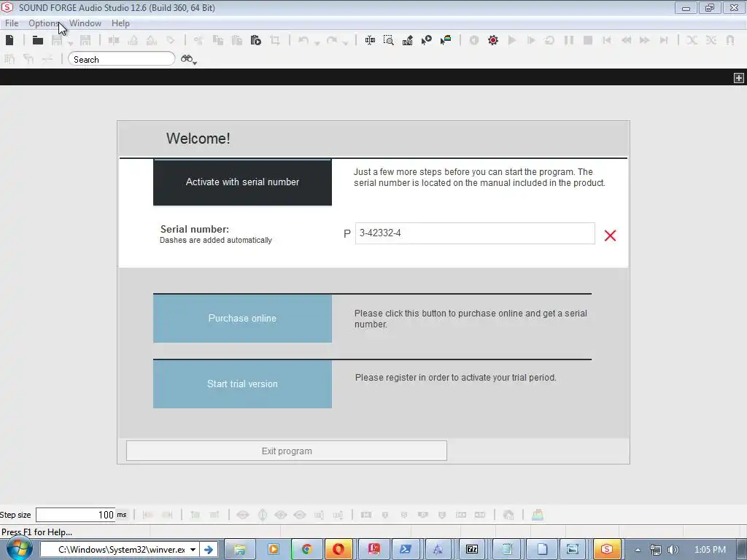The height and width of the screenshot is (560, 747).
Task: Click the cursor with play circle icon
Action: click(426, 41)
